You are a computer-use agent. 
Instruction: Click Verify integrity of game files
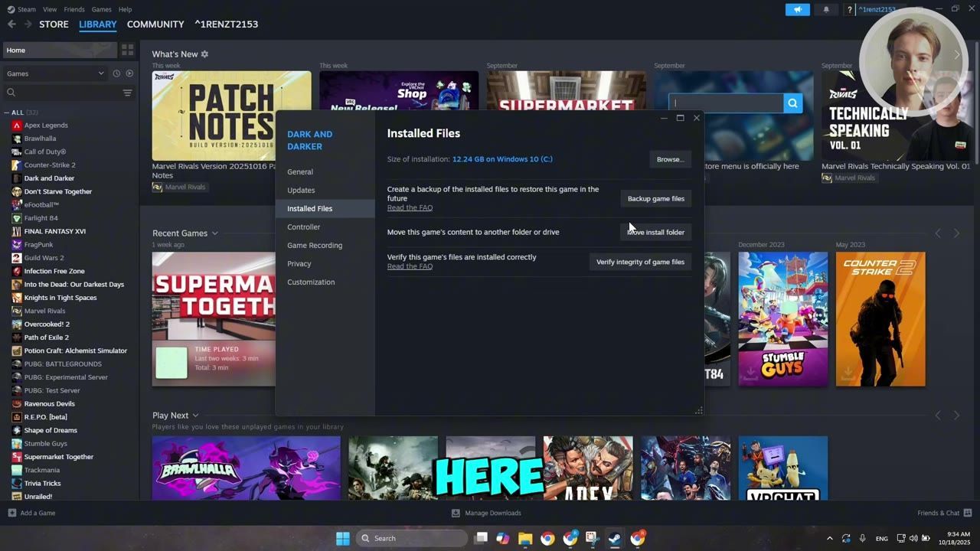[x=640, y=262]
